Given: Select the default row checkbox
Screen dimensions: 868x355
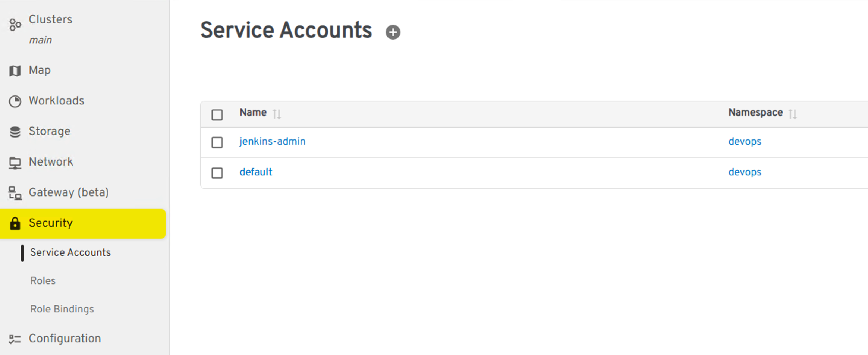Looking at the screenshot, I should click(x=217, y=173).
